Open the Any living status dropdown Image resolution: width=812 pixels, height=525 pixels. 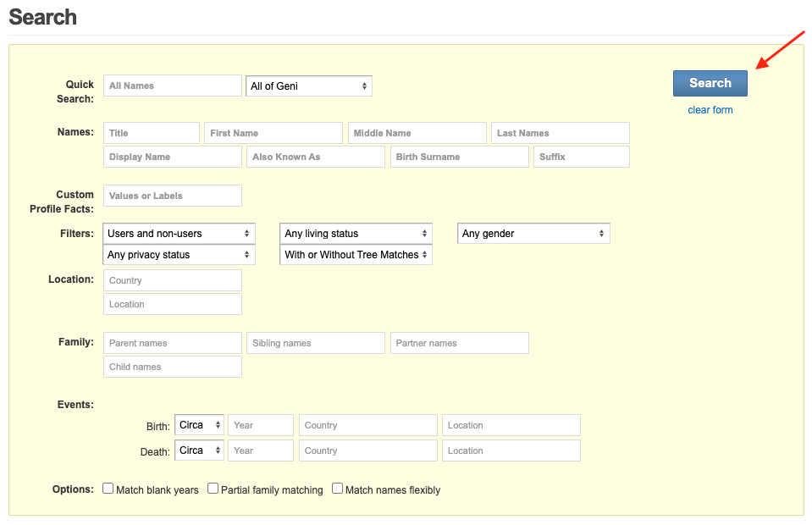(x=356, y=234)
